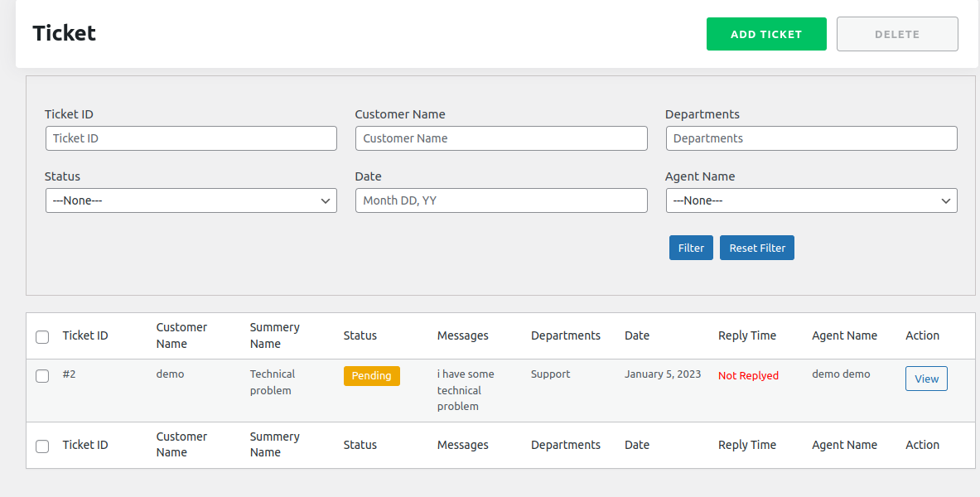Click Reset Filter button
980x497 pixels.
757,248
